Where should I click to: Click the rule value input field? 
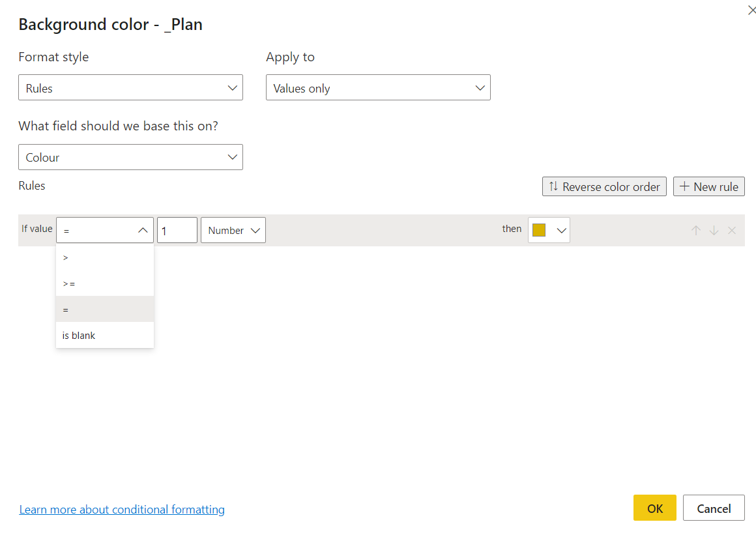click(x=177, y=231)
